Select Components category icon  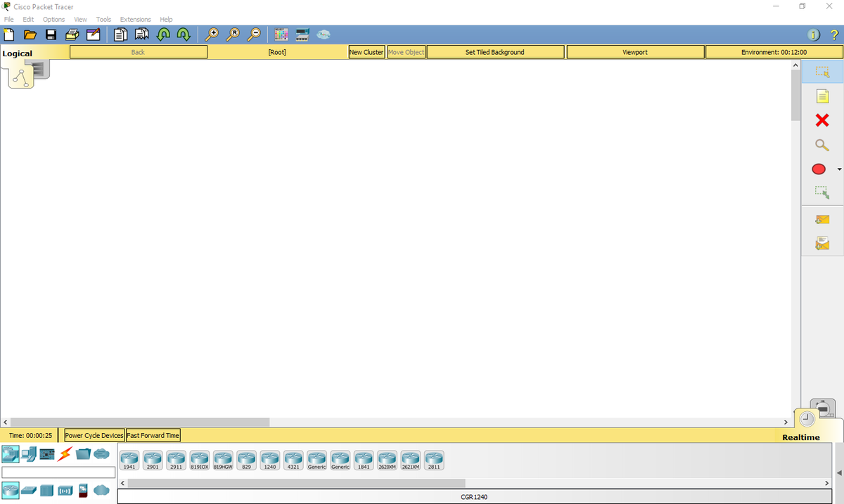(47, 454)
